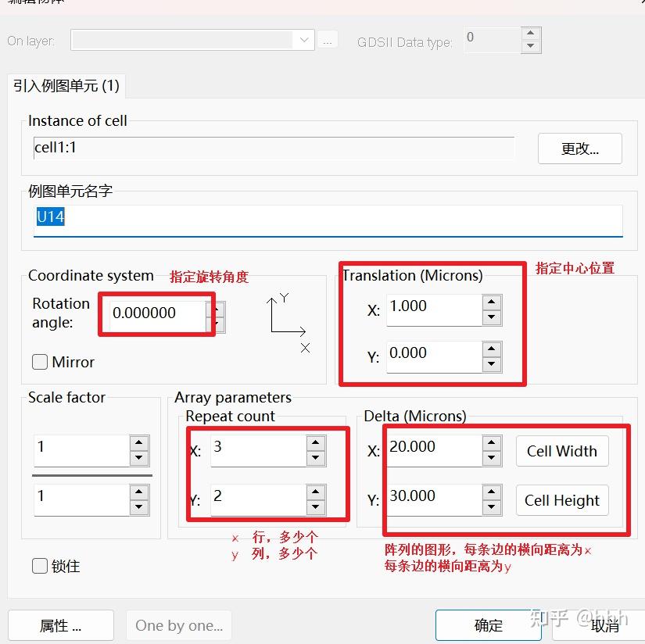Apply Cell Height to Delta Y
645x644 pixels.
(561, 500)
